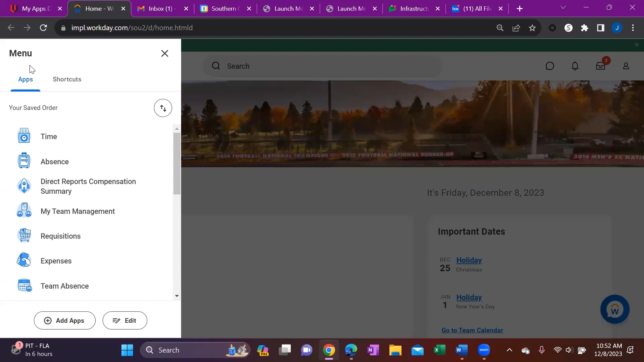Click the Windows taskbar Search box
The image size is (644, 362).
pos(195,350)
